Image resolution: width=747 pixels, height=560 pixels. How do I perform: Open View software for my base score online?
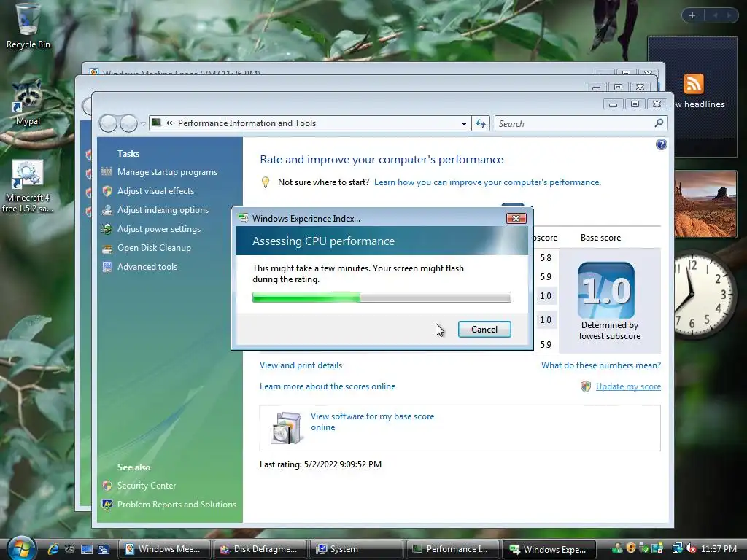pyautogui.click(x=372, y=422)
